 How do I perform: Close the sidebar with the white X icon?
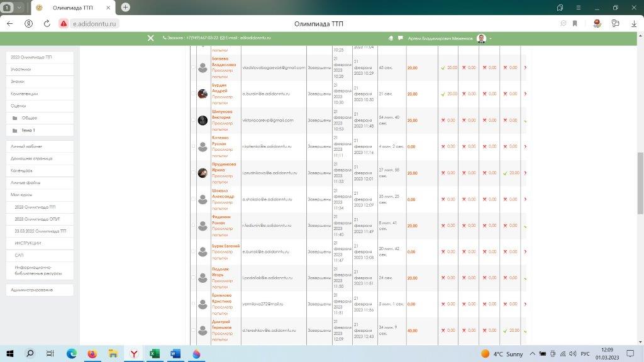[x=151, y=38]
